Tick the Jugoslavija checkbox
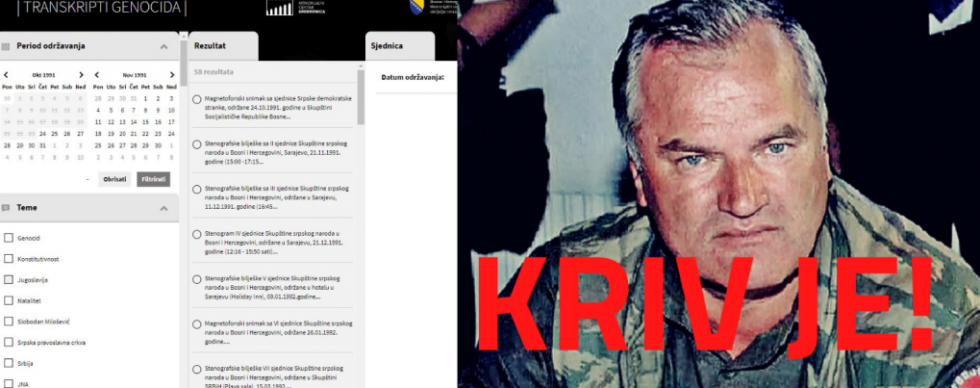Viewport: 980px width, 388px height. 9,280
